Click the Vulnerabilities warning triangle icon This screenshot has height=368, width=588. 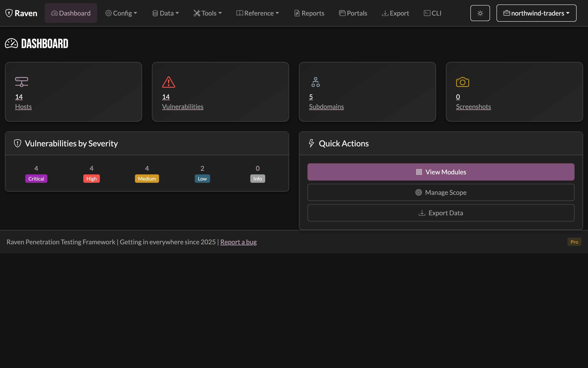coord(169,82)
